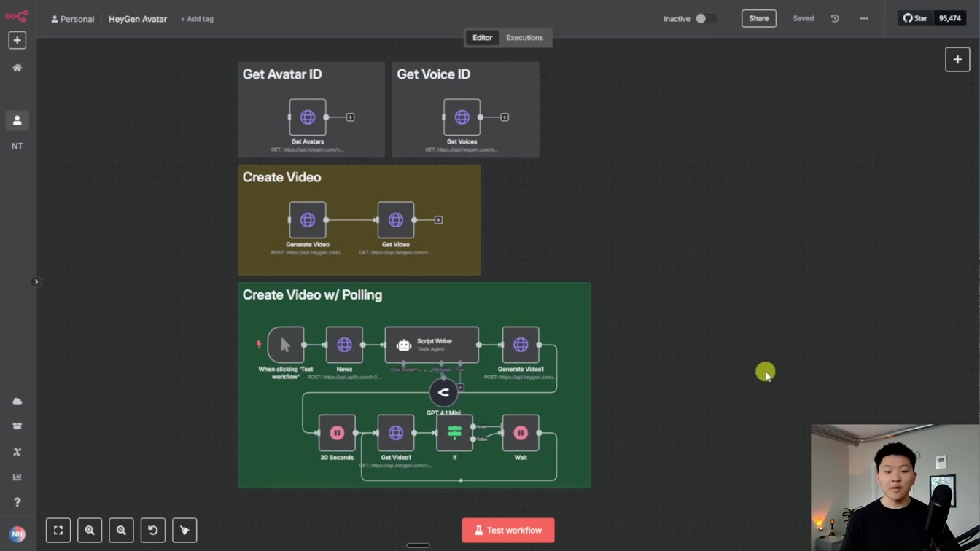Open the three-dot workflow options menu
Screen dimensions: 980x551
tap(864, 19)
